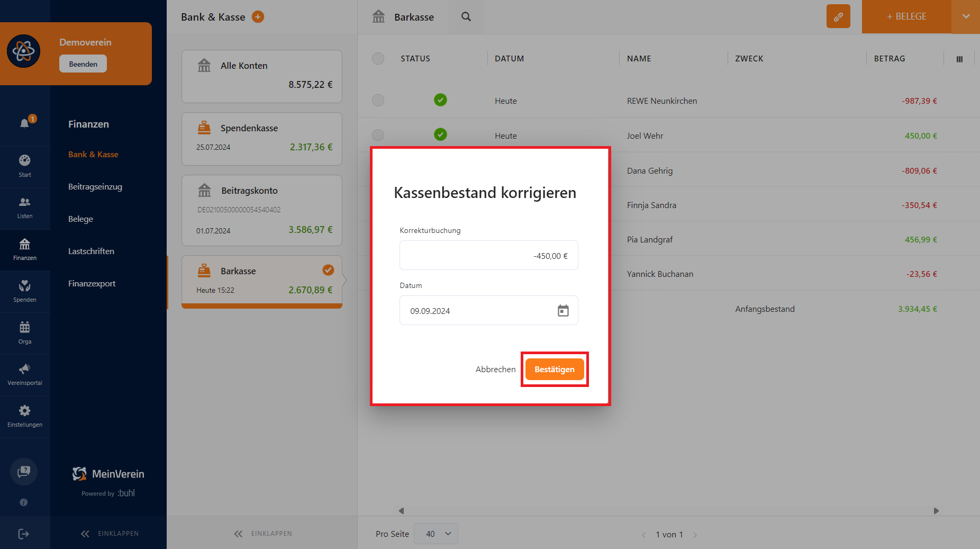
Task: Edit the Datum 09.09.2024 field
Action: [489, 311]
